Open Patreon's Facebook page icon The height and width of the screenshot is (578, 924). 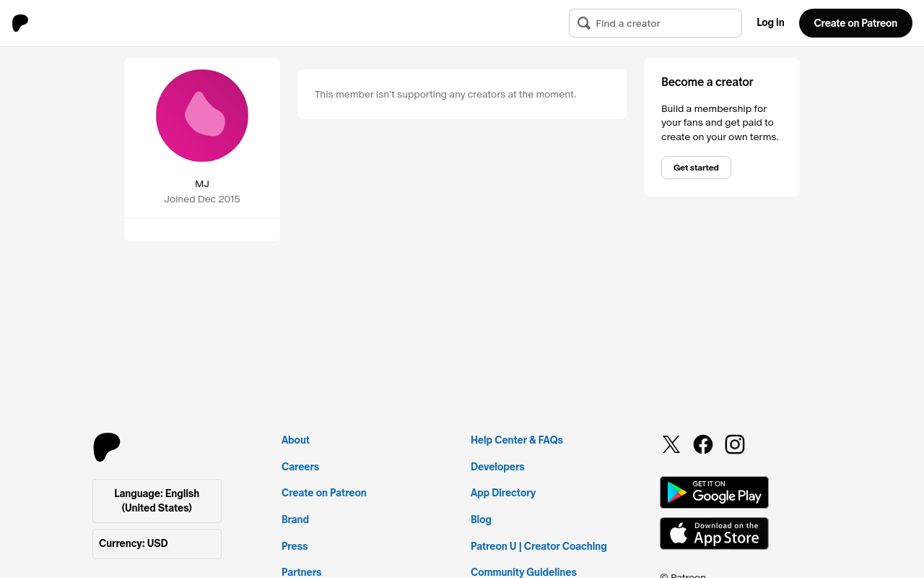click(703, 444)
